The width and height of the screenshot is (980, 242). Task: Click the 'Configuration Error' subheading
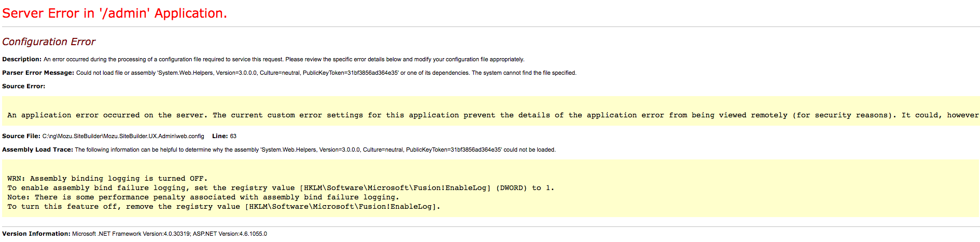tap(49, 42)
